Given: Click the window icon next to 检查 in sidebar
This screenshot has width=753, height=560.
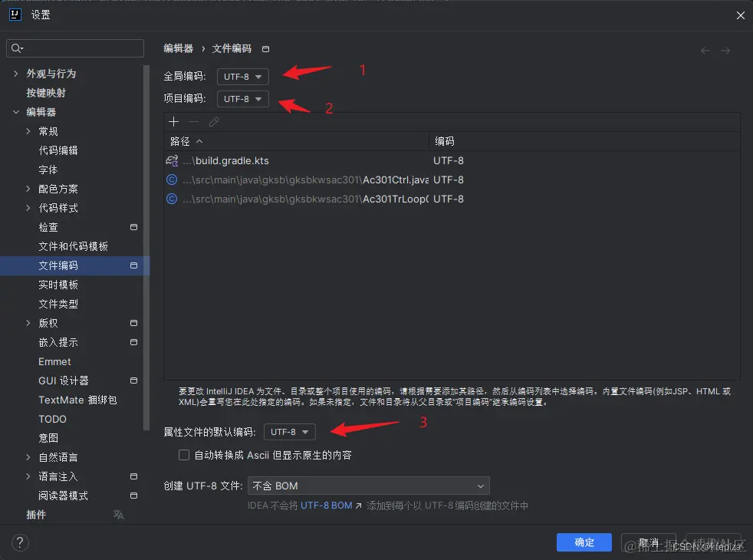Looking at the screenshot, I should 133,227.
